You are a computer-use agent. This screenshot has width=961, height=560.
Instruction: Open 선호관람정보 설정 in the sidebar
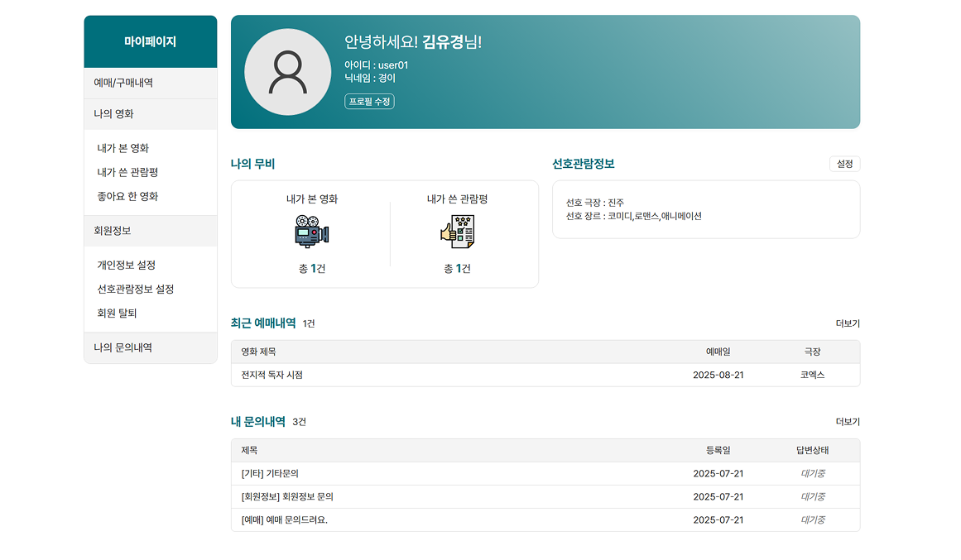136,290
